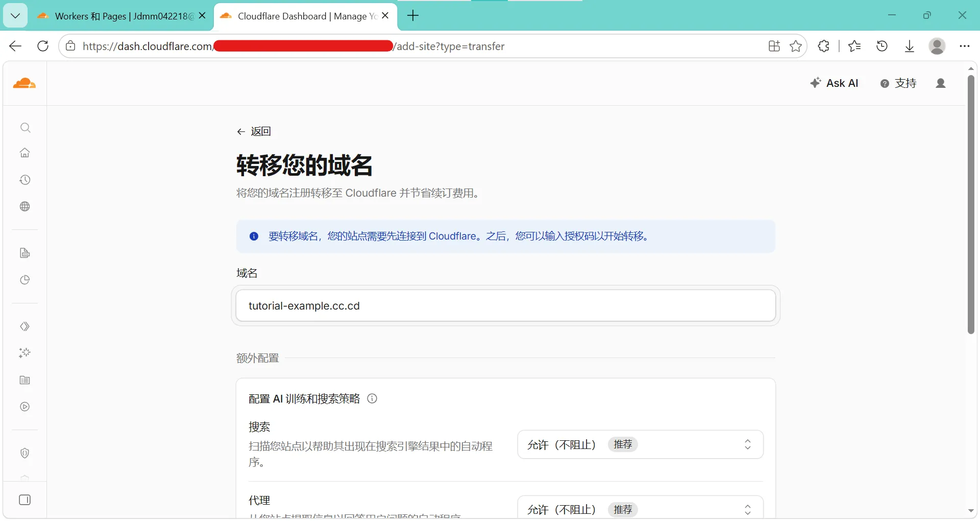Go back using browser back arrow

click(x=15, y=46)
